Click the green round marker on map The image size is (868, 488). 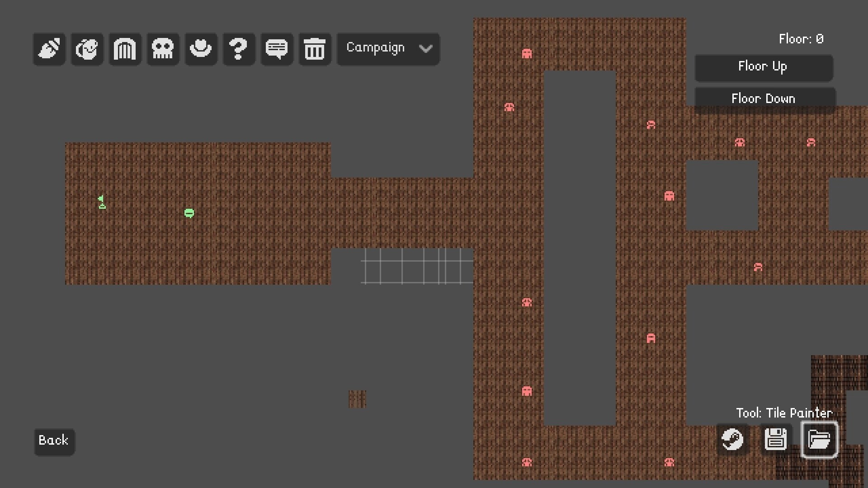189,213
